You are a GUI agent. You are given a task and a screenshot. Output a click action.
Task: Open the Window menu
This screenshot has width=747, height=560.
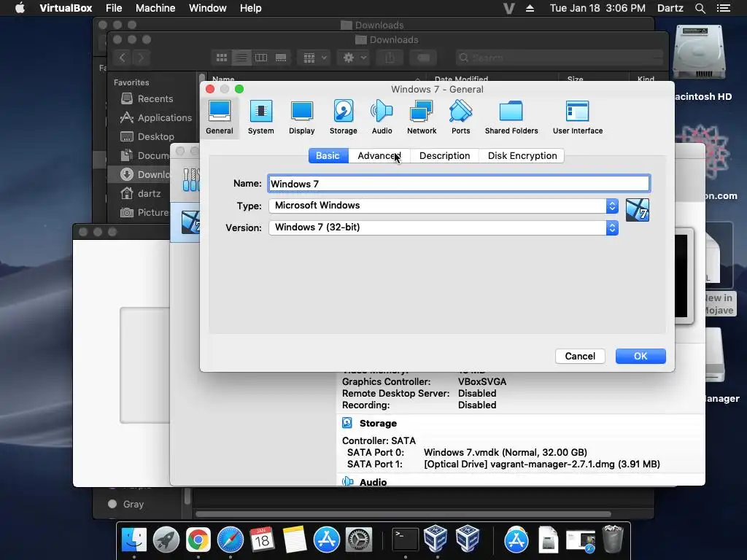pos(208,8)
